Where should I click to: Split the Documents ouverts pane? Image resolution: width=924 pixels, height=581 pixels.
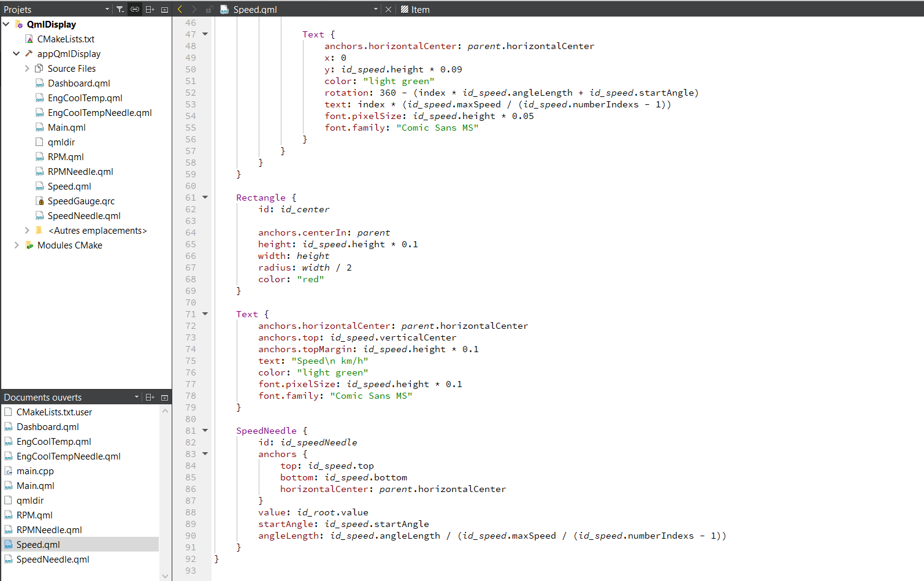tap(150, 397)
